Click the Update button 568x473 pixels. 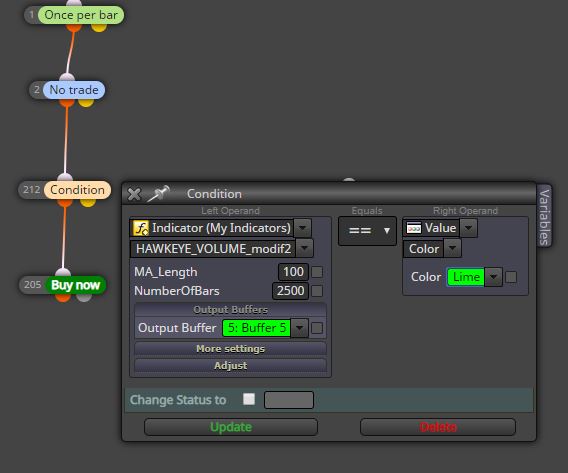tap(231, 427)
